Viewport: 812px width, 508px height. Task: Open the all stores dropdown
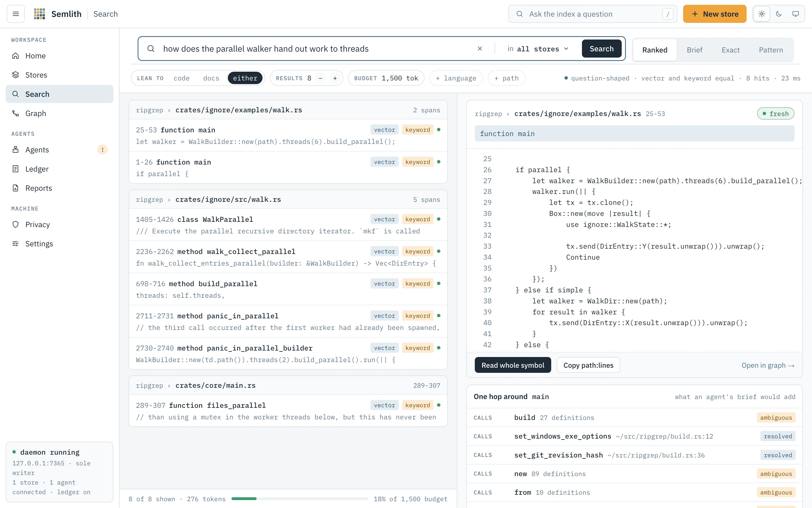(538, 49)
